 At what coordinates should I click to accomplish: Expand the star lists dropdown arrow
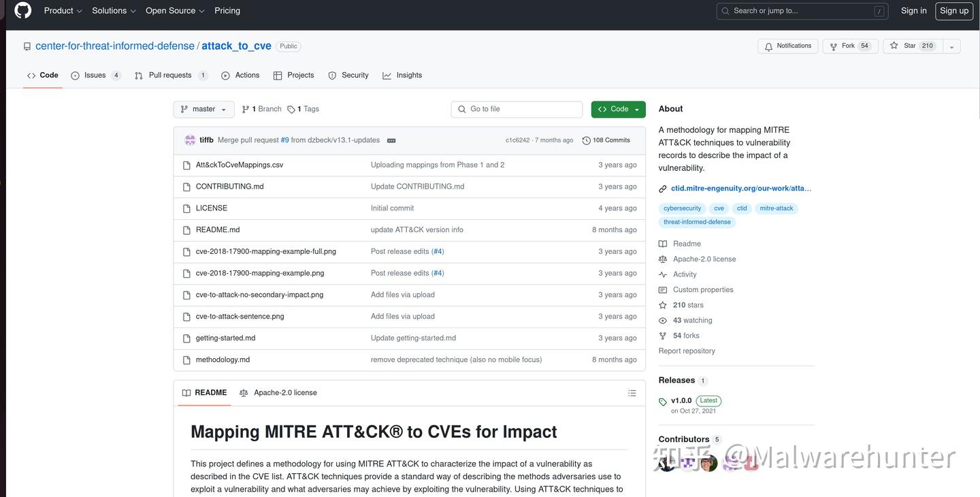(951, 46)
